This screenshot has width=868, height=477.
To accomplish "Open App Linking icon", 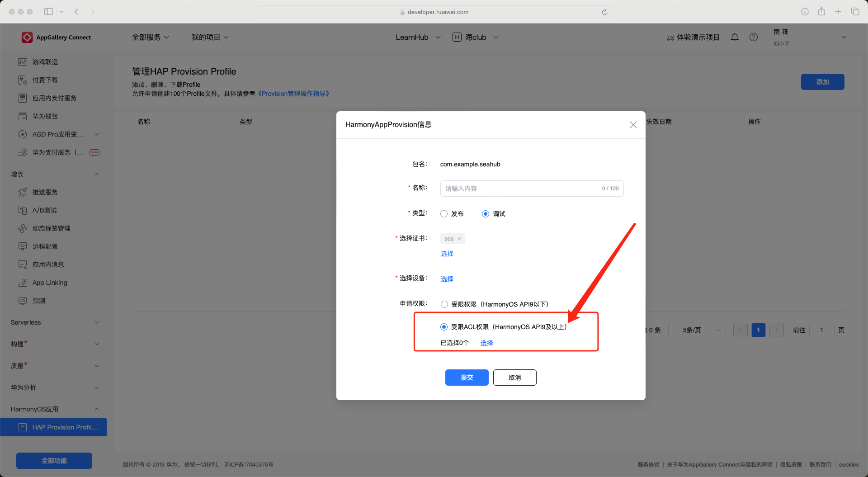I will coord(23,283).
